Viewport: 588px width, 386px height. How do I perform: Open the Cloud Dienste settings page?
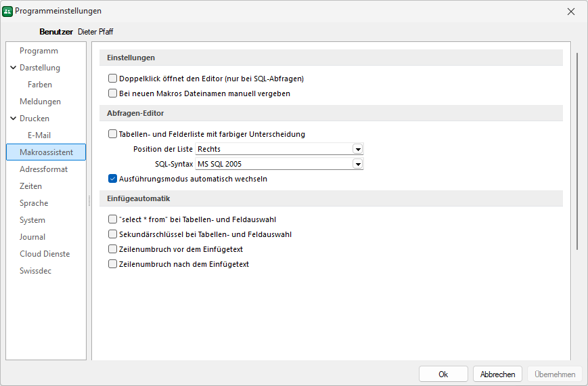(x=45, y=254)
